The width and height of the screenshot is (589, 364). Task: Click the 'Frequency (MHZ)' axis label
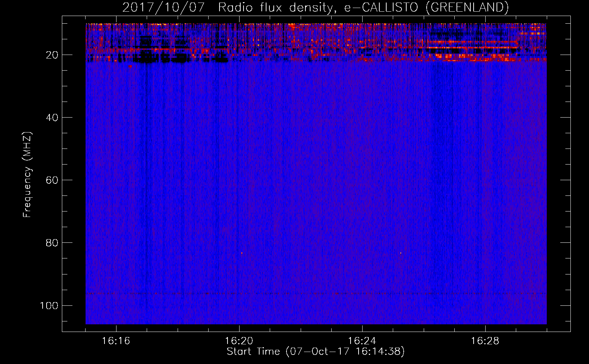[27, 175]
